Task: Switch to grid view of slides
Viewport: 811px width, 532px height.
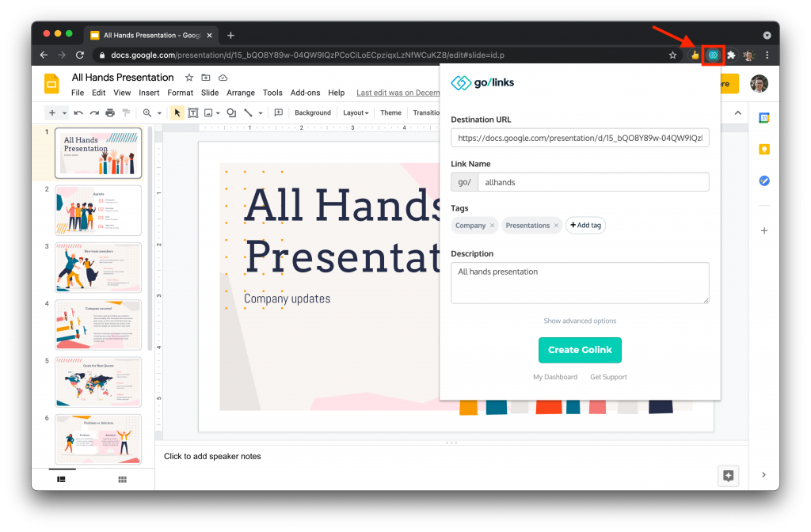Action: [x=123, y=479]
